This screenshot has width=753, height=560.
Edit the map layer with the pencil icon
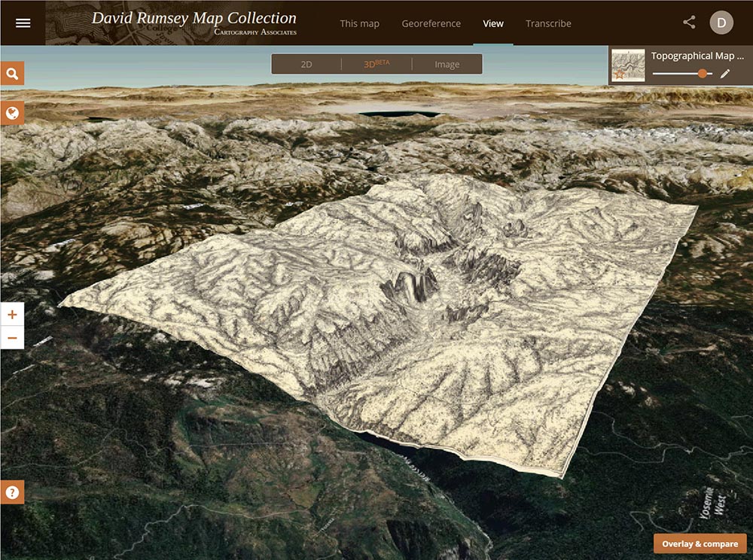(724, 74)
